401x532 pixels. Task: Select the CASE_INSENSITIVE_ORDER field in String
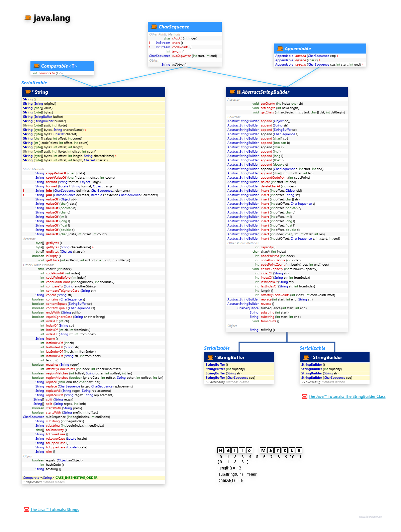76,478
